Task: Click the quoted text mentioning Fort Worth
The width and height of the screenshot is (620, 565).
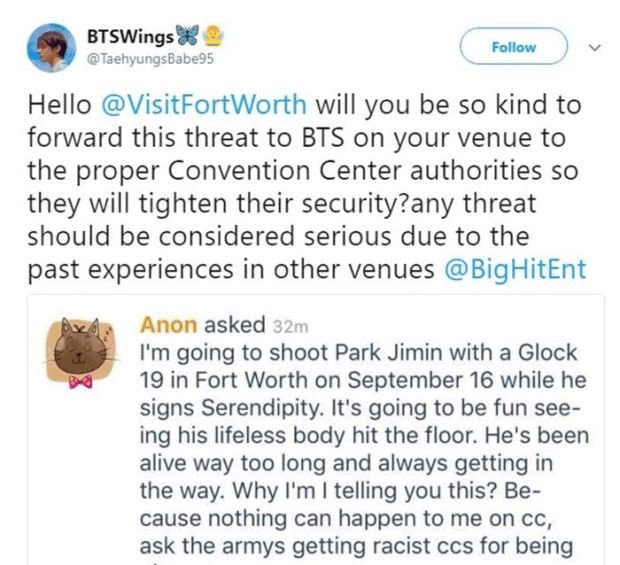Action: tap(363, 380)
